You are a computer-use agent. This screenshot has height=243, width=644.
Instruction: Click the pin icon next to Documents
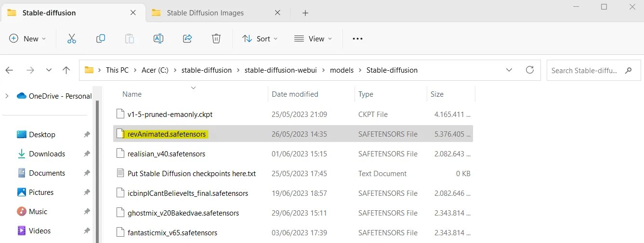click(x=87, y=173)
